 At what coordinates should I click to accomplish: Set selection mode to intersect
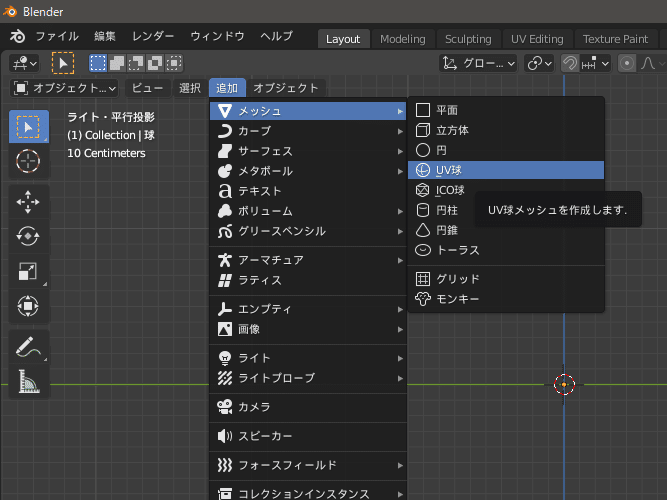[174, 63]
